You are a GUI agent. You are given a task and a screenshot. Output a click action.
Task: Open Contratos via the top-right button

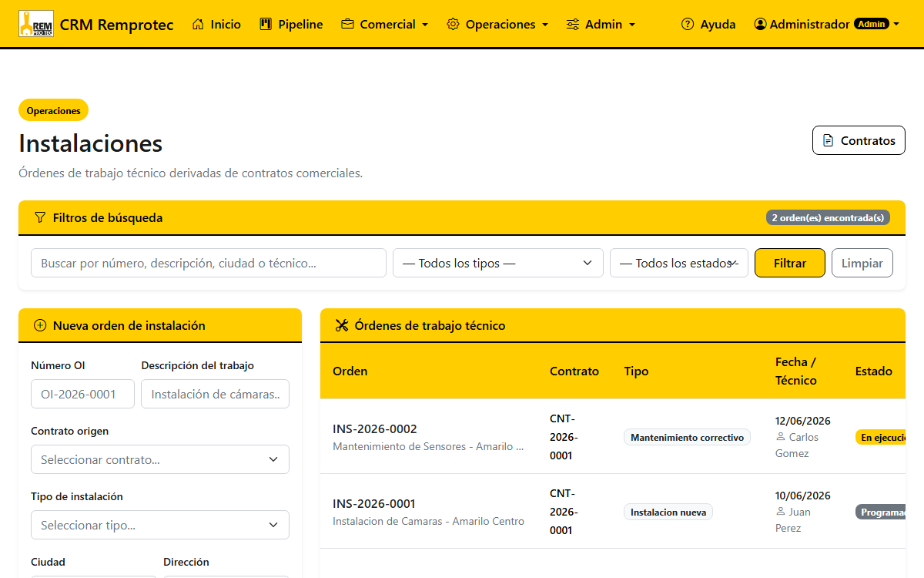coord(859,140)
